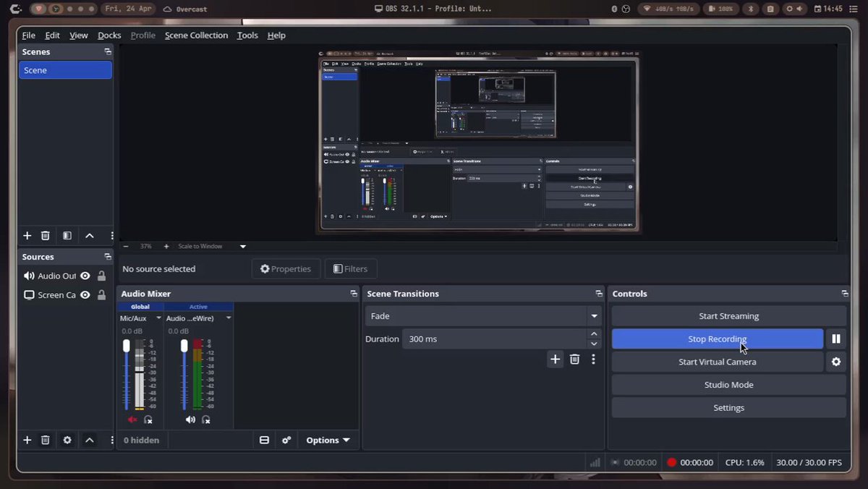Unlock the Screen Capture source
This screenshot has height=489, width=868.
point(101,294)
